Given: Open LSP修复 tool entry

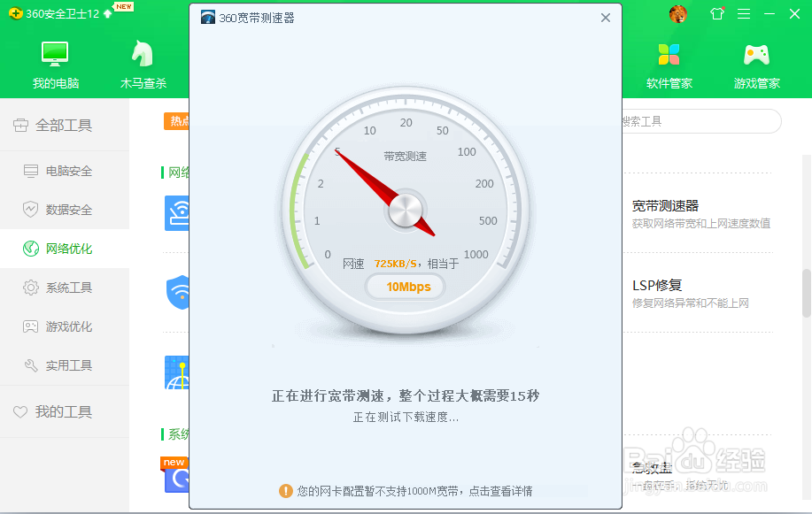Looking at the screenshot, I should (691, 293).
